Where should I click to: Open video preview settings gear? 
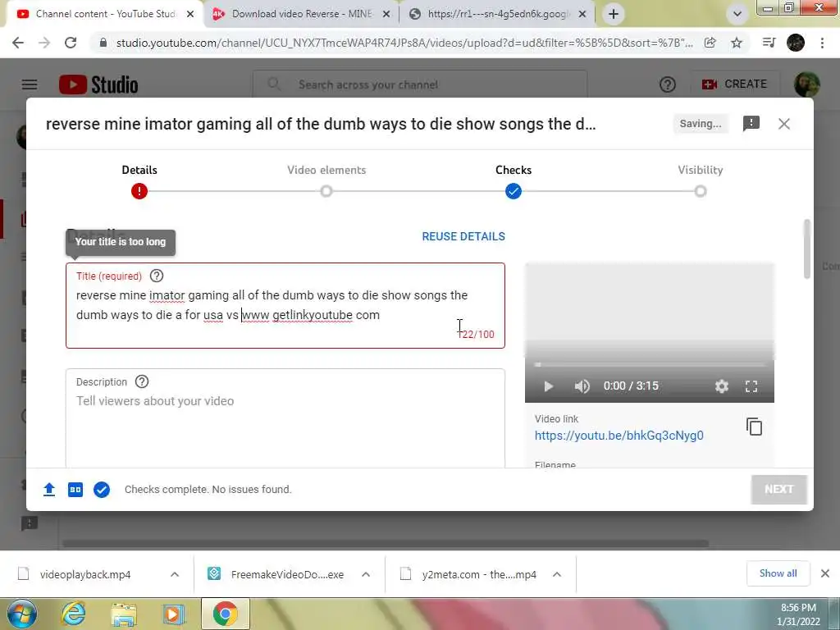pyautogui.click(x=722, y=386)
